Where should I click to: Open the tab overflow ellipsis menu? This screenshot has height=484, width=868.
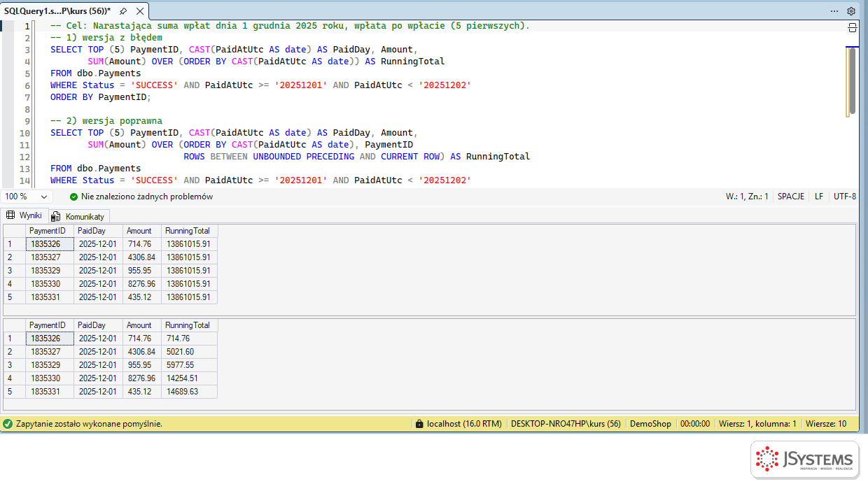coord(834,11)
